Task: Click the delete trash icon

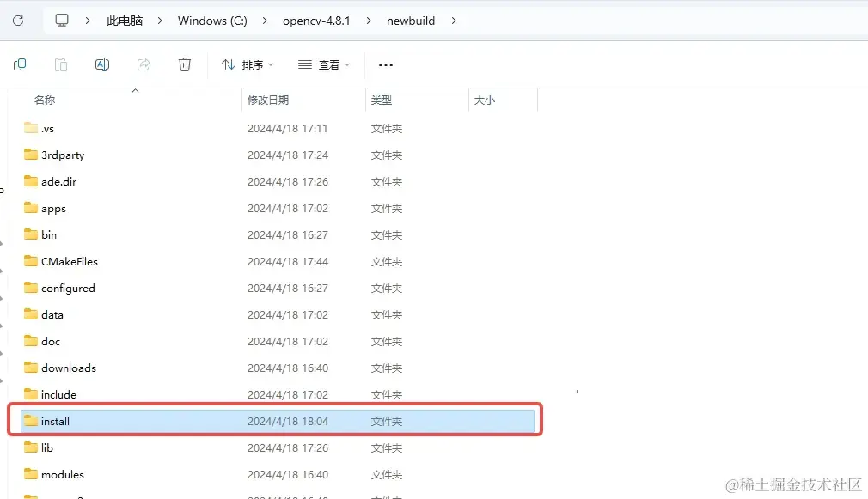Action: coord(184,64)
